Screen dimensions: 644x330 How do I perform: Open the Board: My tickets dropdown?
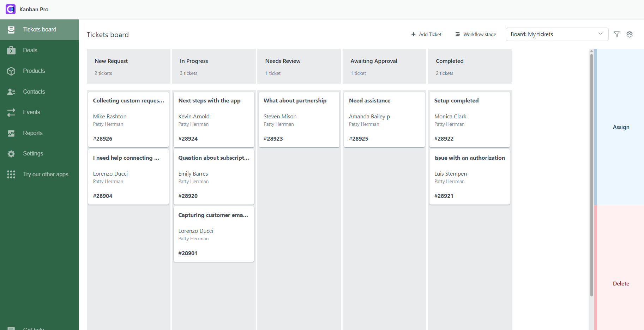tap(556, 34)
